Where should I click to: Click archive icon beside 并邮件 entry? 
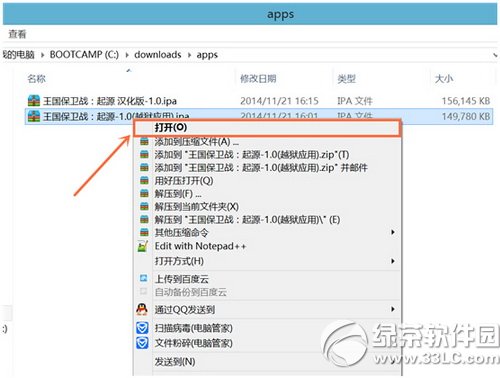point(144,168)
